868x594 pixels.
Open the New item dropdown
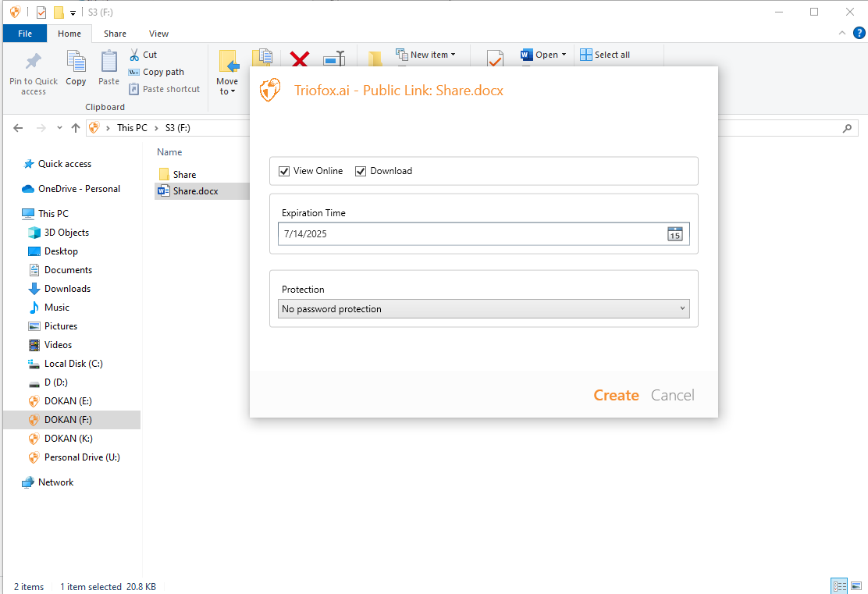tap(425, 55)
